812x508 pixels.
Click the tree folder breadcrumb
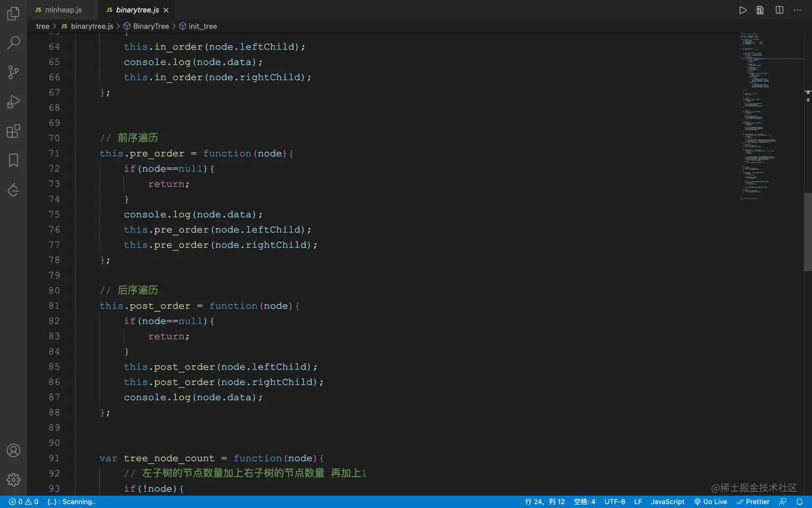coord(42,26)
